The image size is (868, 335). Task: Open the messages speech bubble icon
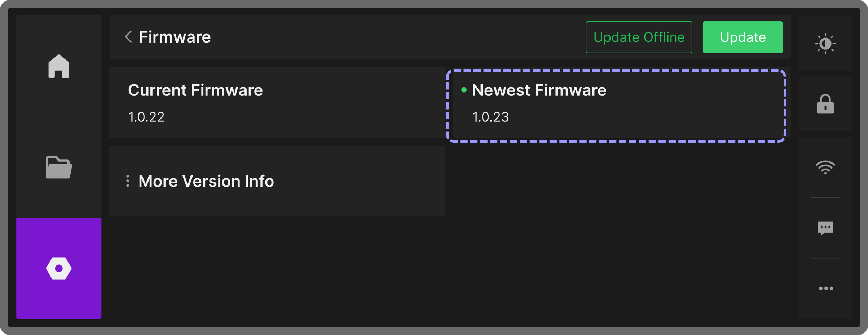[x=825, y=228]
